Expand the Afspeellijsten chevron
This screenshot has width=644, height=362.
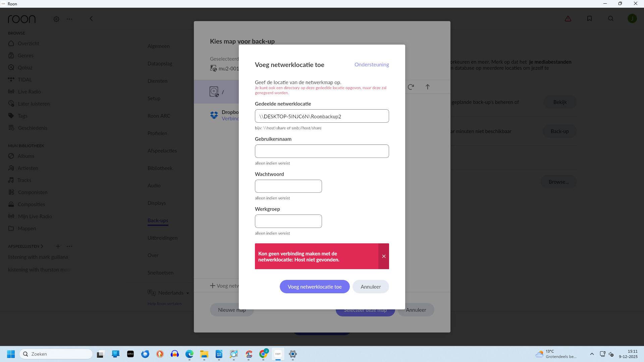tap(42, 246)
